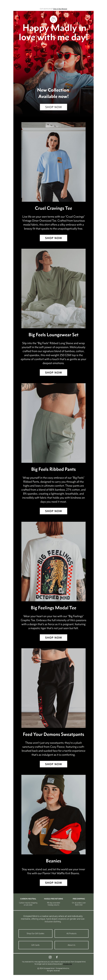Viewport: 107px width, 980px height.
Task: Click Shop Now under New Collection banner
Action: (x=53, y=107)
